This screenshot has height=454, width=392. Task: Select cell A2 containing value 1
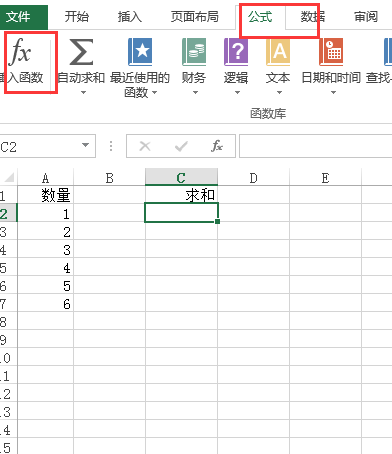(x=45, y=213)
